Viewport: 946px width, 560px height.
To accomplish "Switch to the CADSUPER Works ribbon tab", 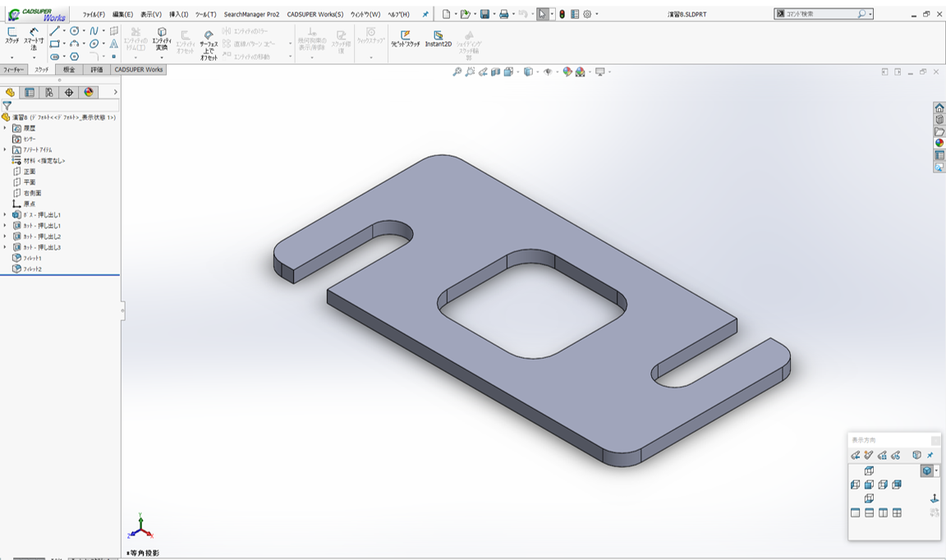I will coord(139,70).
